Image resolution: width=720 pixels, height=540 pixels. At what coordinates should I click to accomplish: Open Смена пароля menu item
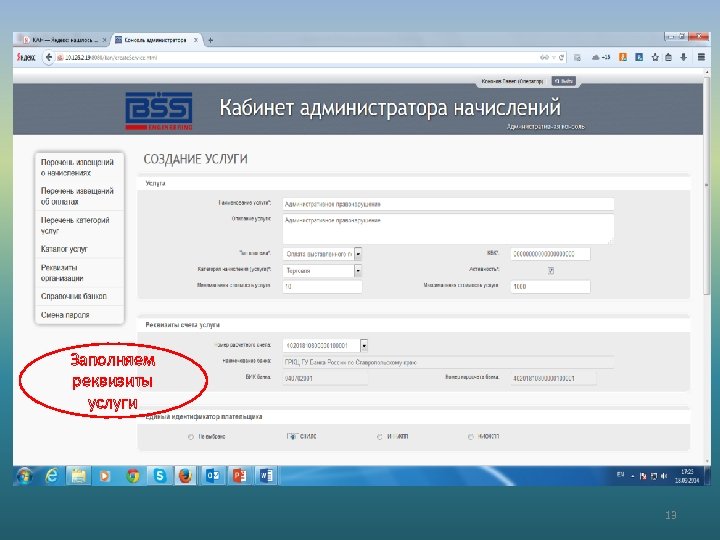tap(79, 315)
